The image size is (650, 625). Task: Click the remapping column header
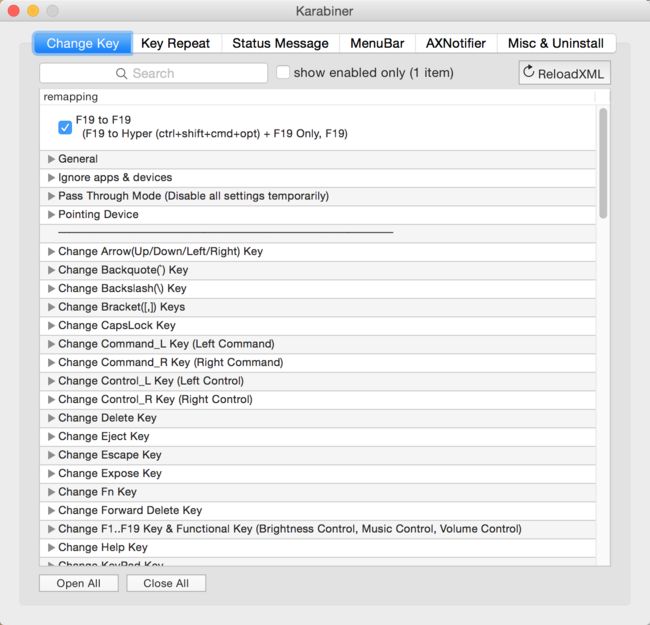coord(318,97)
